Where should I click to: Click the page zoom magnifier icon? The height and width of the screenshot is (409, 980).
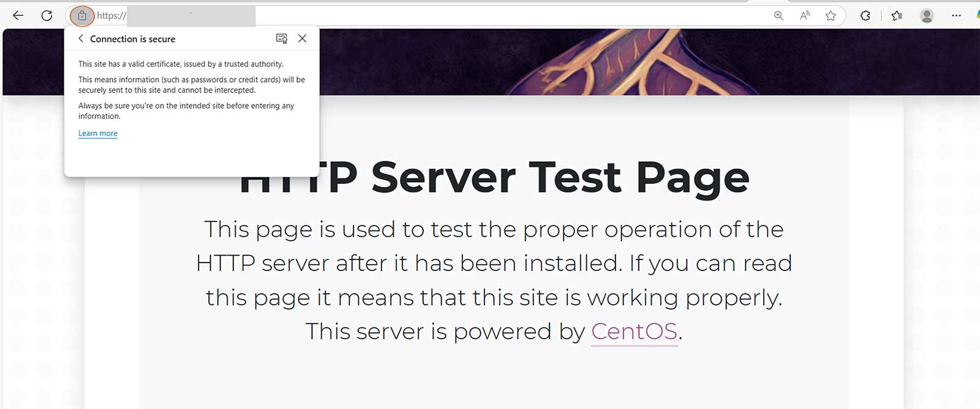778,16
